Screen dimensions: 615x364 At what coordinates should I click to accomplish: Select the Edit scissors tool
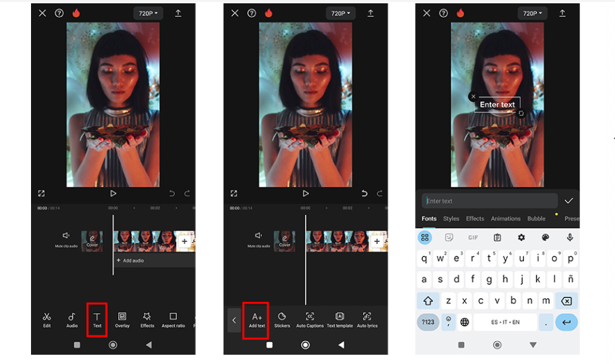(x=47, y=320)
